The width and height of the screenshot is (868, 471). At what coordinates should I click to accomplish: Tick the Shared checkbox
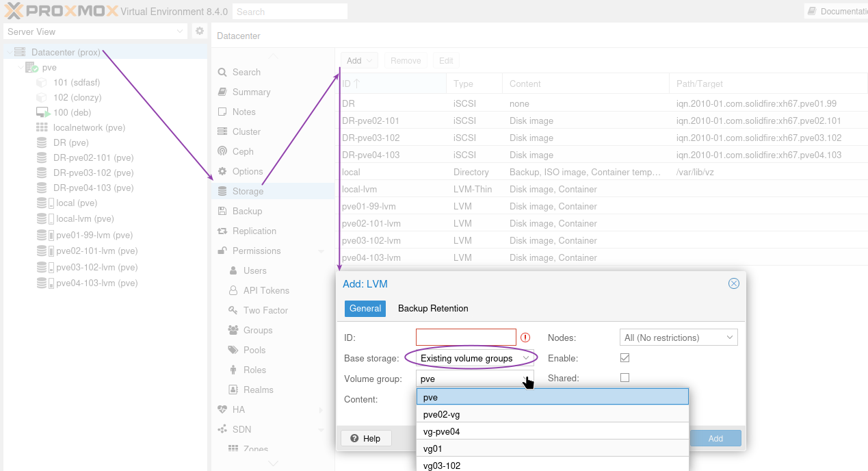(x=624, y=378)
